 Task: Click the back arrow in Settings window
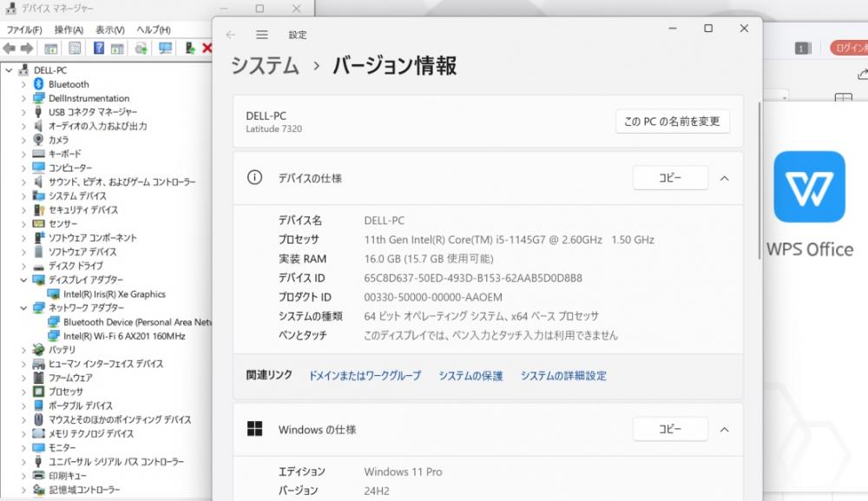pyautogui.click(x=231, y=35)
